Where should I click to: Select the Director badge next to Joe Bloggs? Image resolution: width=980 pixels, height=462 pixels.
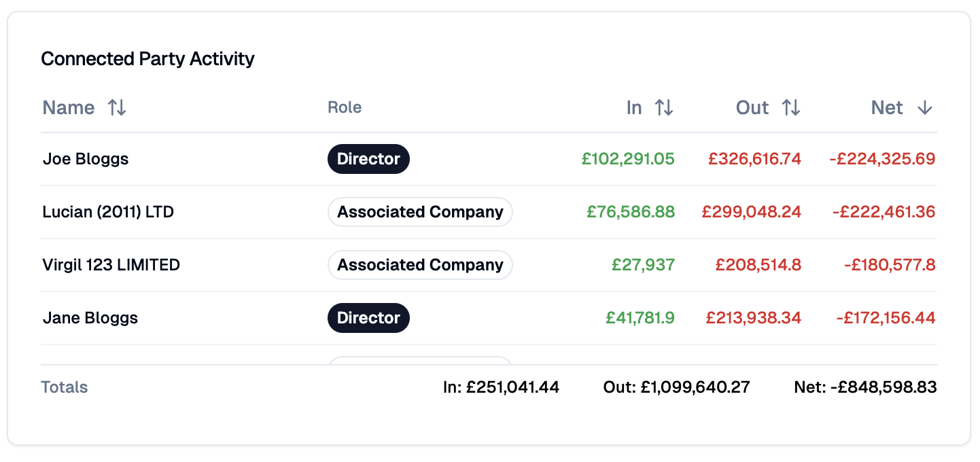[368, 158]
